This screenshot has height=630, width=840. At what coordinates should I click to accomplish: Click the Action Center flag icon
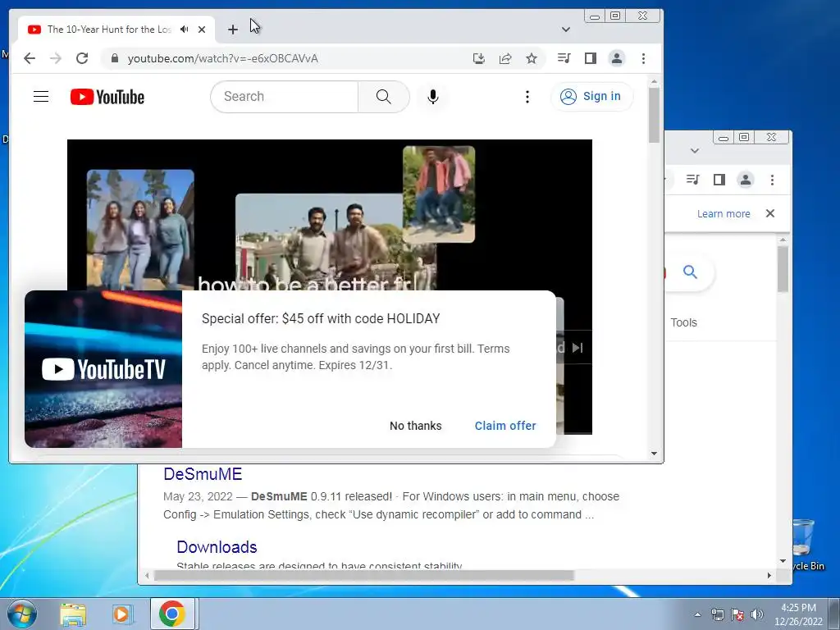(737, 614)
